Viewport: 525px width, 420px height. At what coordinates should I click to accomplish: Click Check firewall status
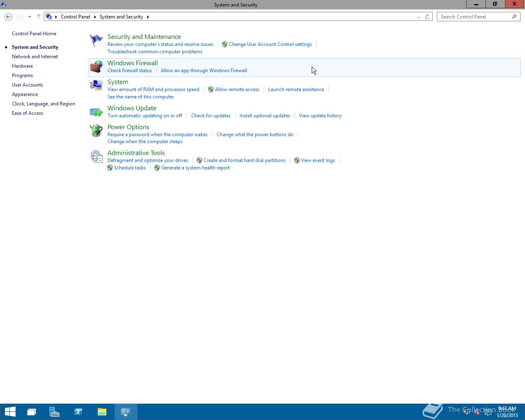tap(130, 71)
